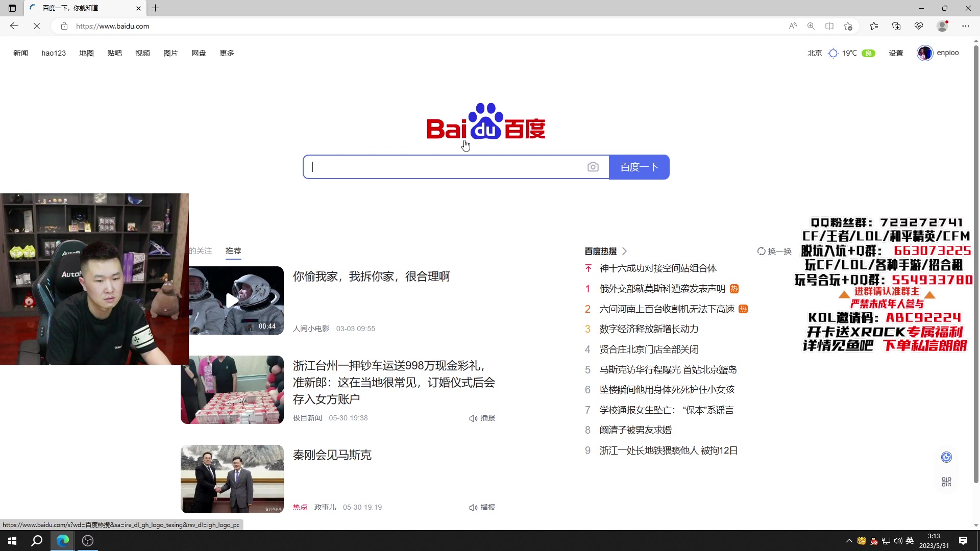980x551 pixels.
Task: Open hot search 贤合庄北京门店全部关闭
Action: [x=649, y=349]
